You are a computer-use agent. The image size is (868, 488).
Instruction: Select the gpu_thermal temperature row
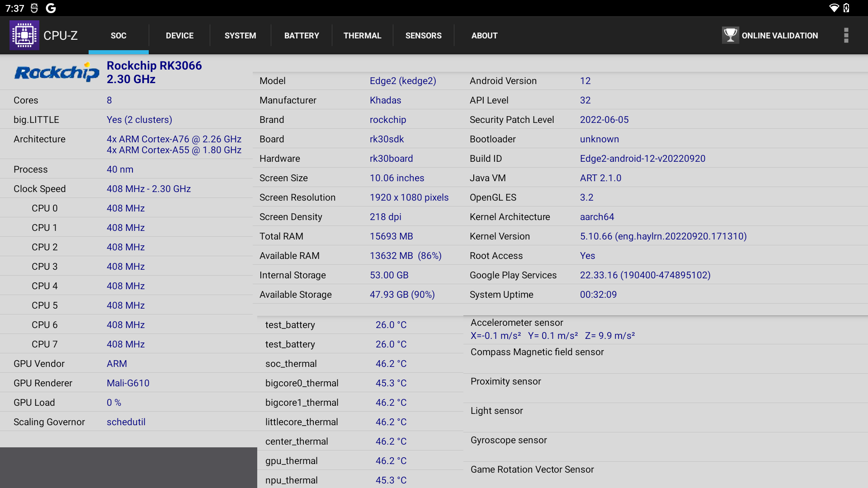[x=360, y=461]
